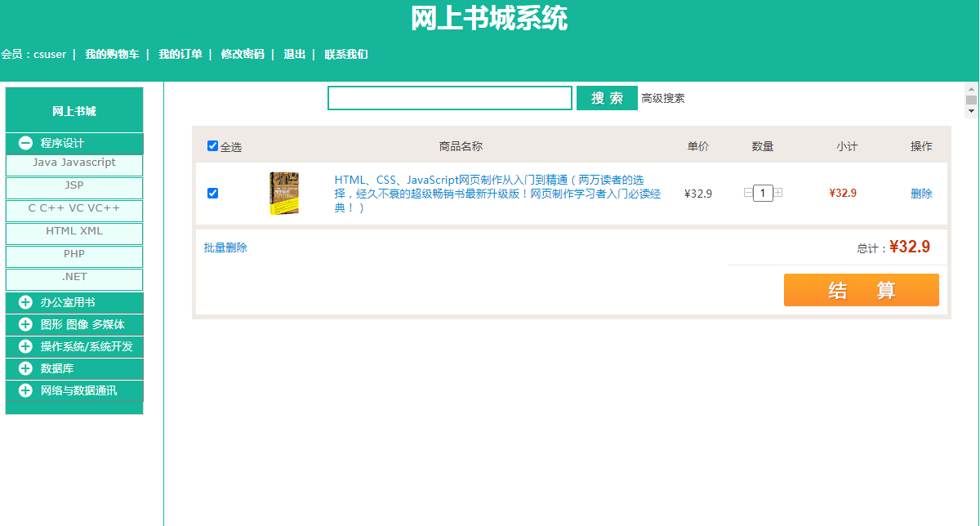
Task: Click the 会员：csuser member label
Action: click(33, 55)
